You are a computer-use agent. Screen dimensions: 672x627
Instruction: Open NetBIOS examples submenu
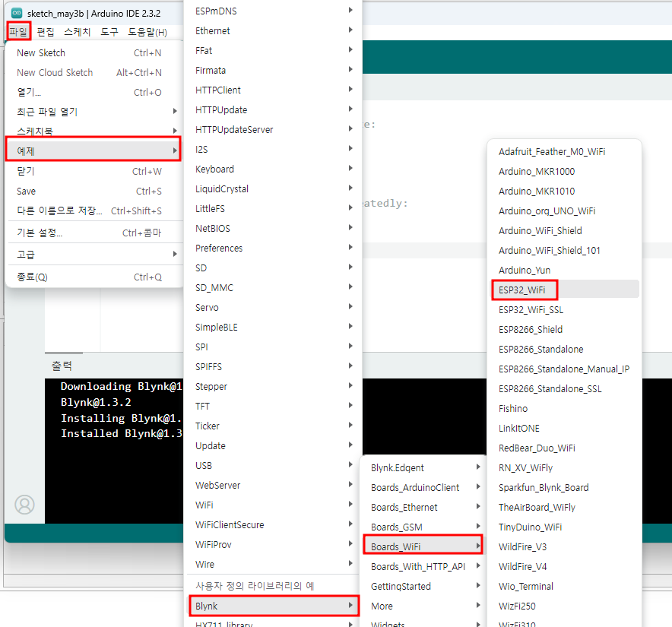click(x=274, y=229)
